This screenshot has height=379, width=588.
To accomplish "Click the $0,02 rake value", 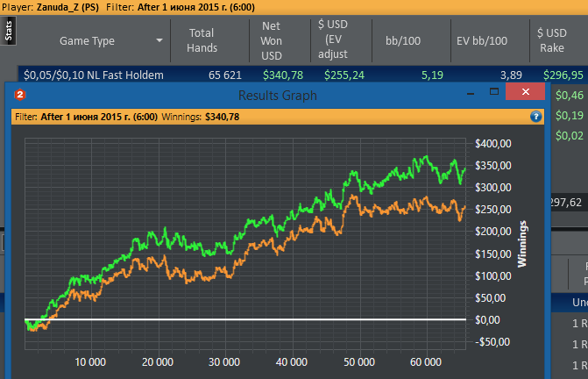I will tap(570, 135).
